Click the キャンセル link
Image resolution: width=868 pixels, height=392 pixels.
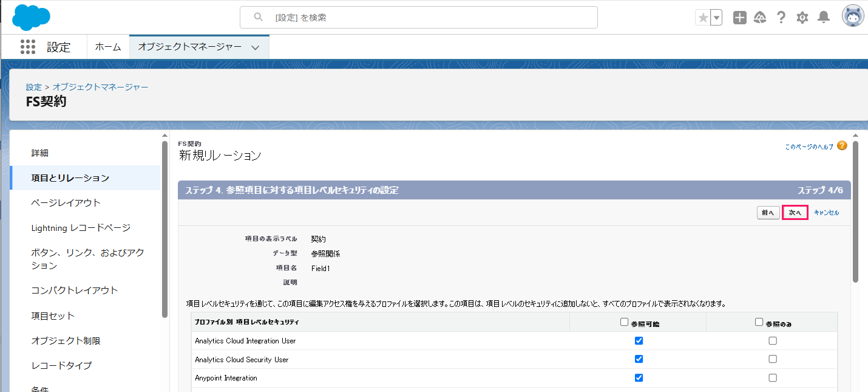pyautogui.click(x=826, y=213)
